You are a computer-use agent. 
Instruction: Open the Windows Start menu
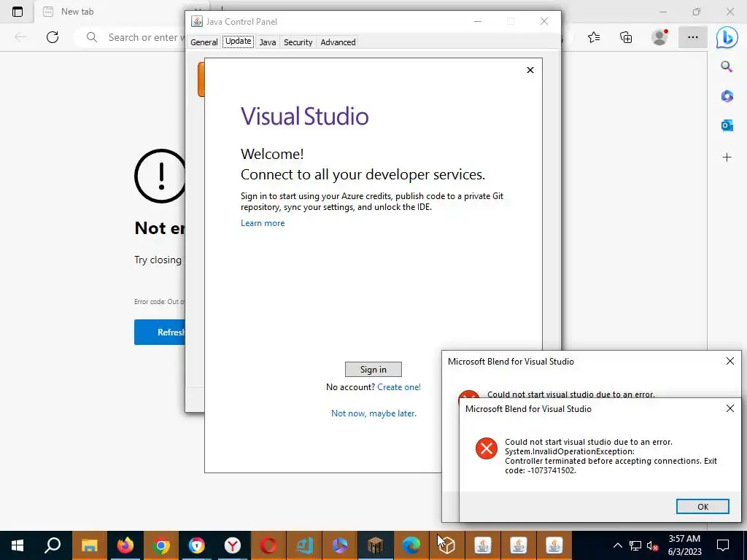18,545
